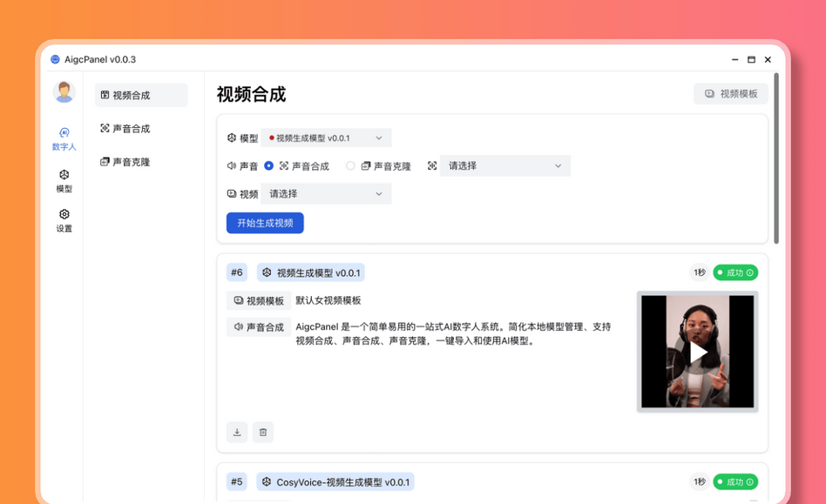The image size is (826, 504).
Task: Click the 成功 status badge on #6
Action: point(735,272)
